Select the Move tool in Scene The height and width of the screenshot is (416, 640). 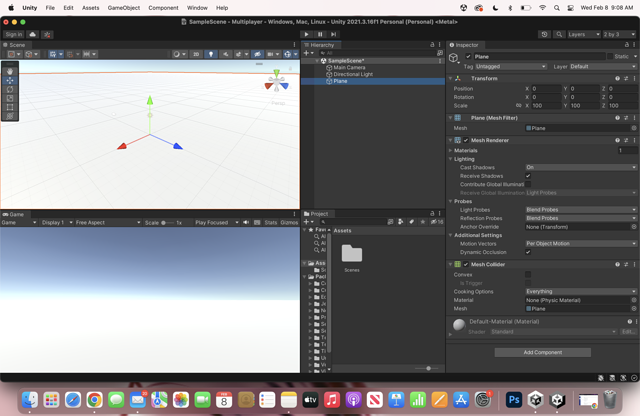(x=10, y=80)
